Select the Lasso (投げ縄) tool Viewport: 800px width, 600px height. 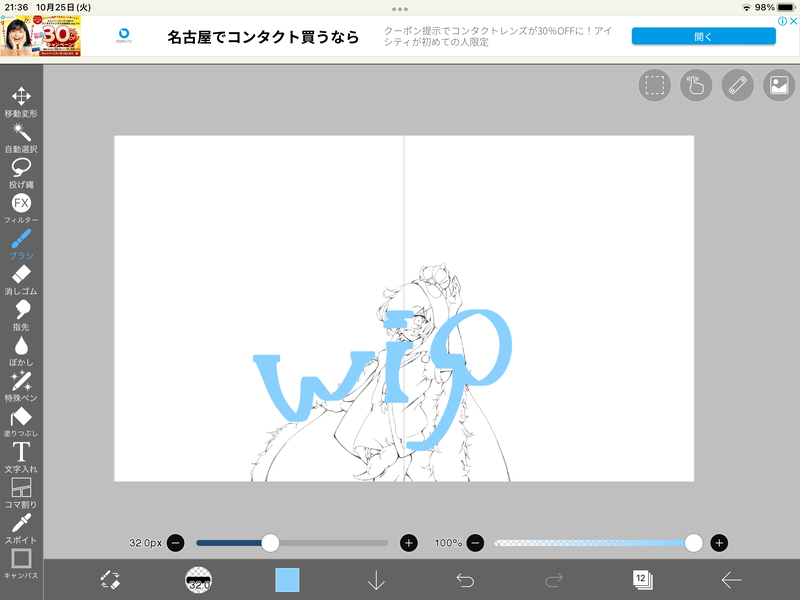pos(21,173)
